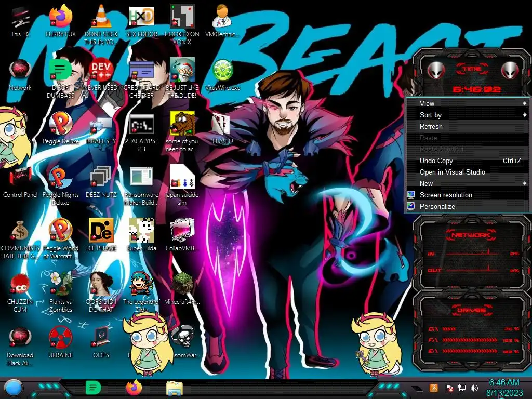The image size is (532, 399).
Task: Open Personalize from context menu
Action: 467,206
